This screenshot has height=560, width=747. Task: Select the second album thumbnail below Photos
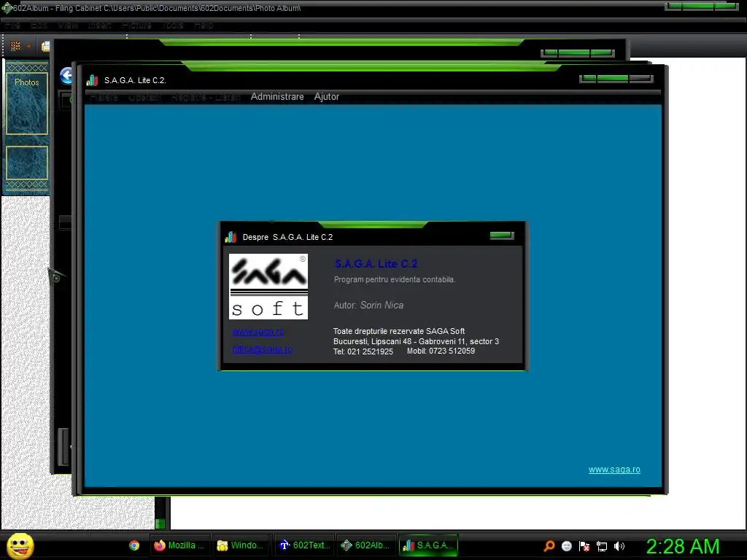[x=27, y=163]
